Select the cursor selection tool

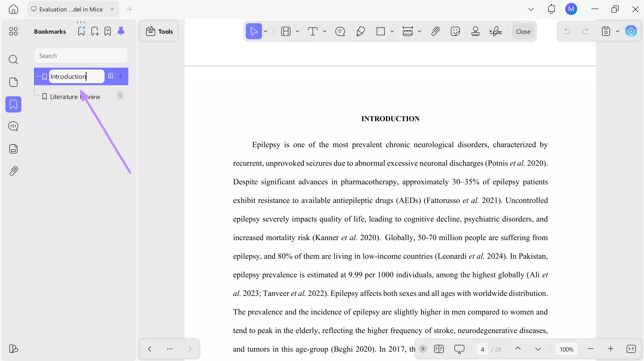pos(254,31)
